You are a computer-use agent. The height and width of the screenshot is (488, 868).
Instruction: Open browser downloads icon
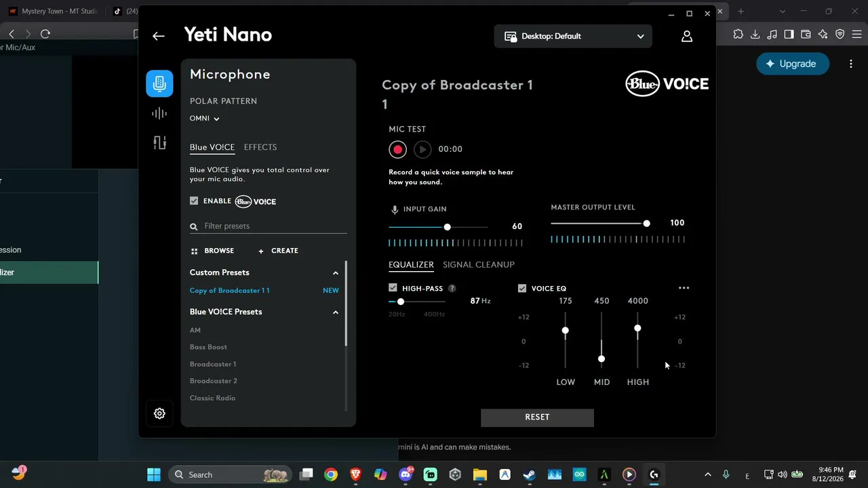pos(755,34)
